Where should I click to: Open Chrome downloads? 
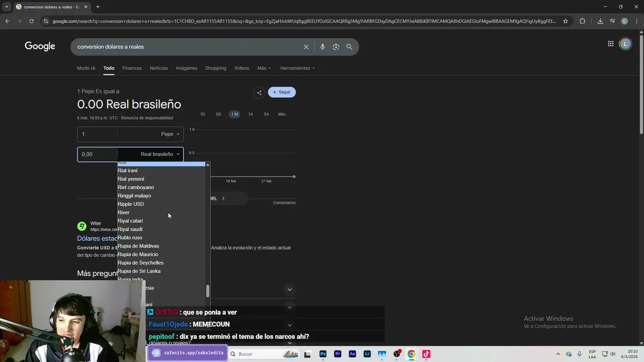pos(600,21)
